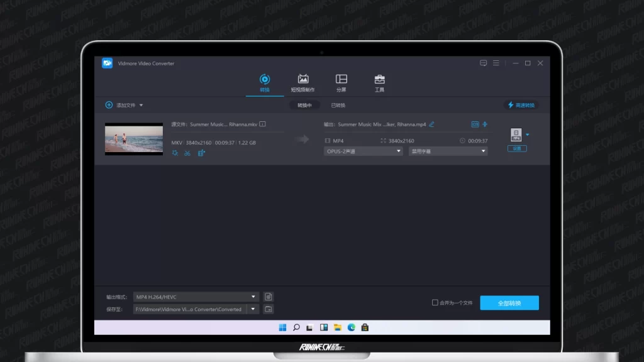Viewport: 644px width, 362px height.
Task: Toggle 高速转换 high-speed conversion
Action: coord(521,105)
